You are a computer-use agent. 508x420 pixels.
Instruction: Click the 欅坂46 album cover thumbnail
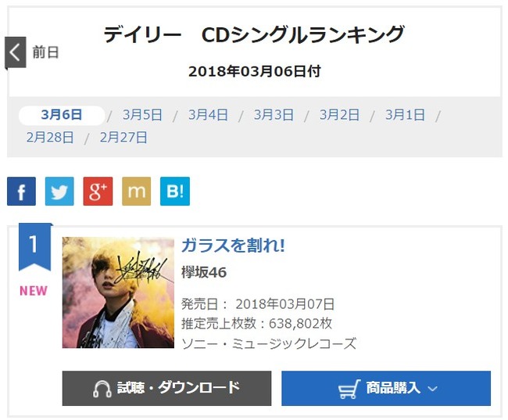tap(118, 293)
